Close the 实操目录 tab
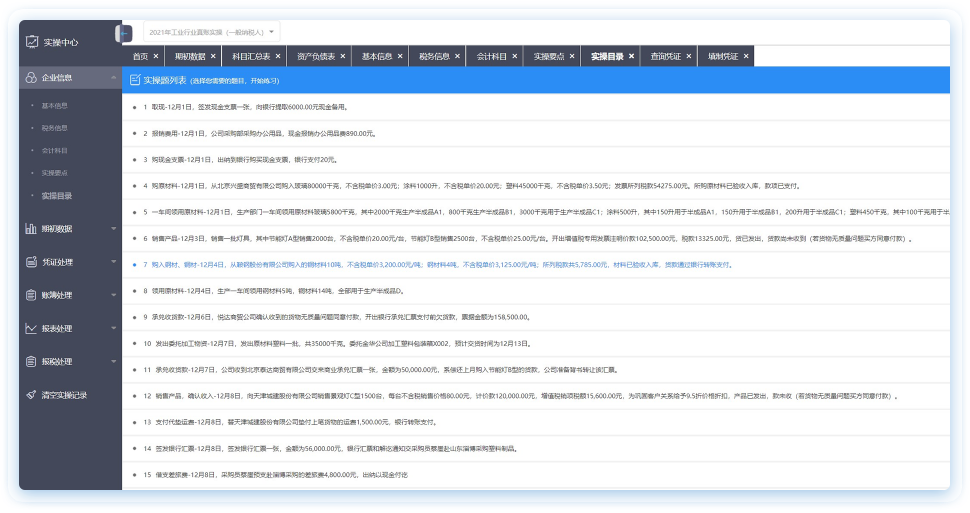This screenshot has height=513, width=970. click(631, 56)
